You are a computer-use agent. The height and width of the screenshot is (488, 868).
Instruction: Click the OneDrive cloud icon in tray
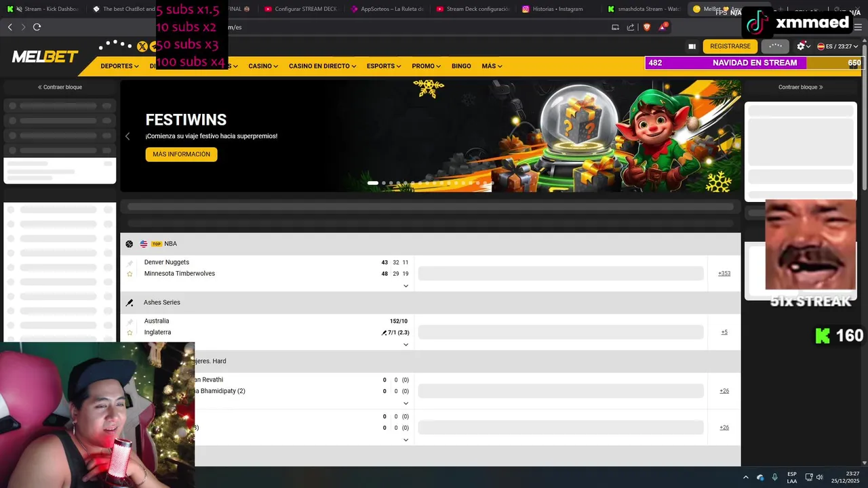[760, 477]
